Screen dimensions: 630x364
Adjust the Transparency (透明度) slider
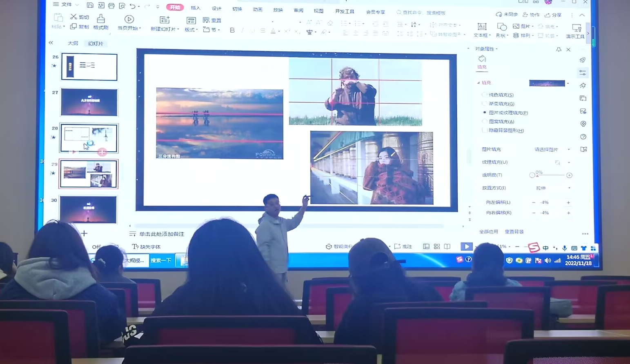pos(550,175)
